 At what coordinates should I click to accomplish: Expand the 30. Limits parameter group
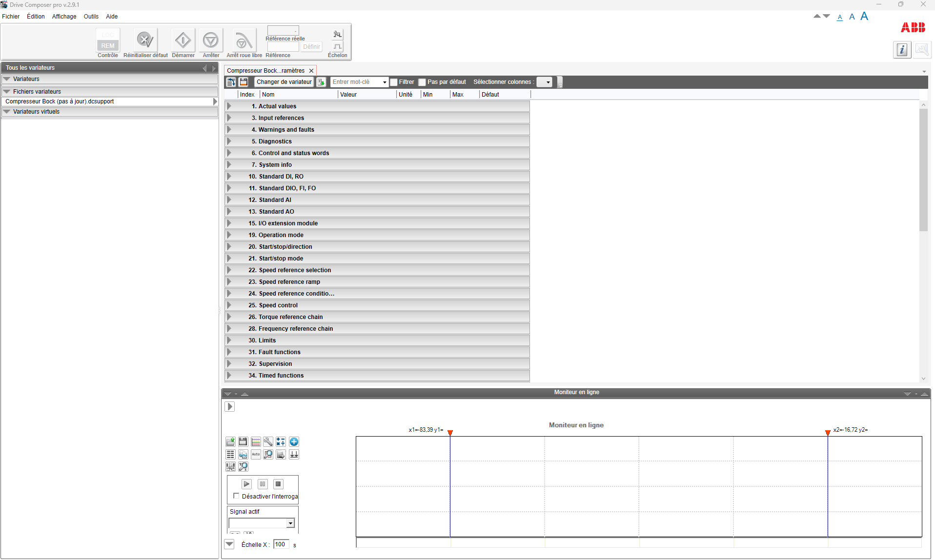(229, 340)
